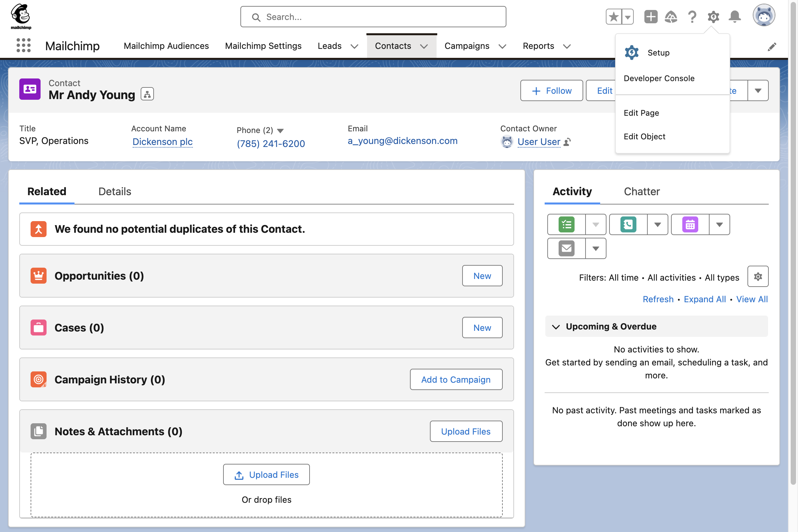Click the schedule event icon

click(691, 224)
